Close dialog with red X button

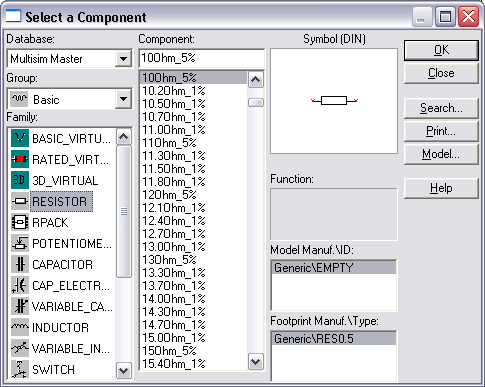468,16
